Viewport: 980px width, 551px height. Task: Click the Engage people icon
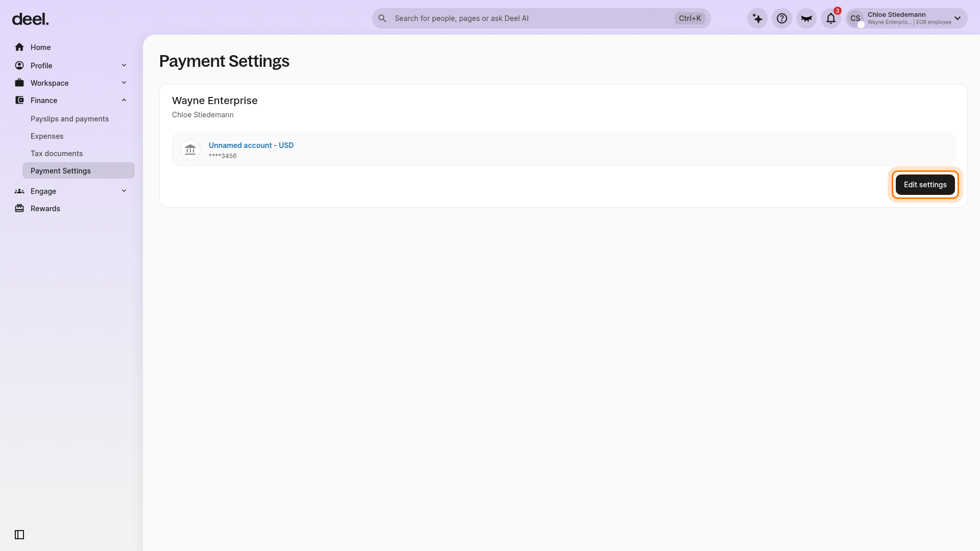19,191
